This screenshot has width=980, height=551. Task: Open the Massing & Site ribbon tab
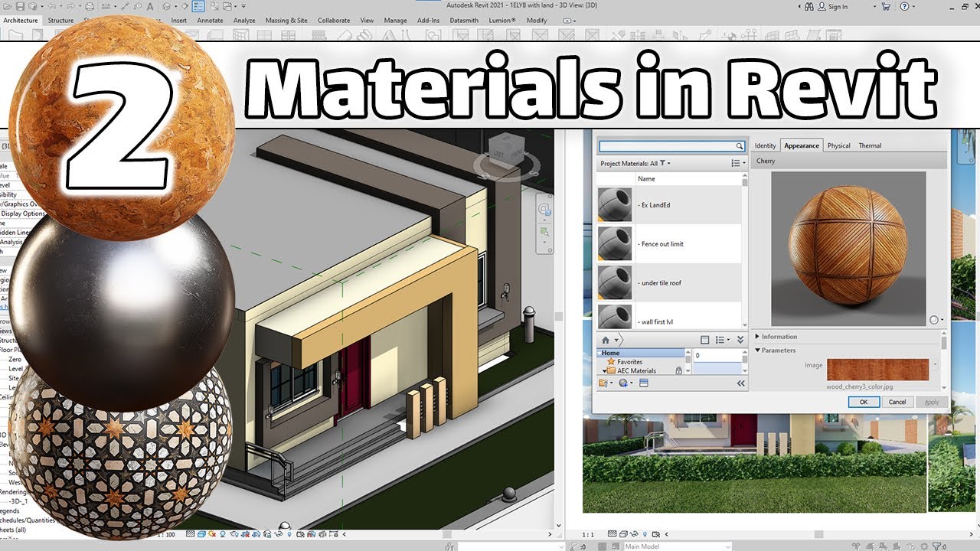click(286, 21)
